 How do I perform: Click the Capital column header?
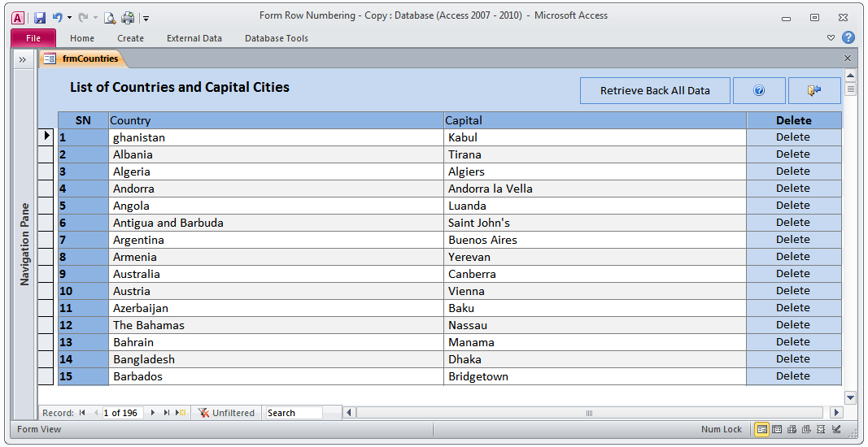(595, 120)
